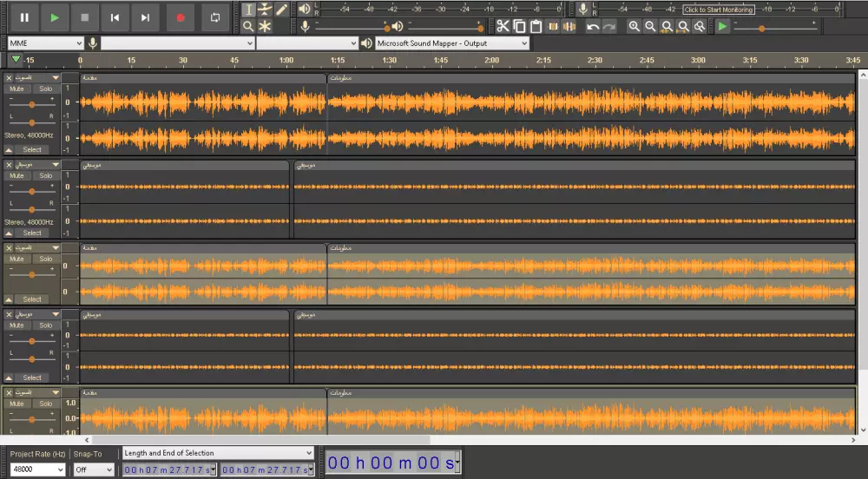868x479 pixels.
Task: Open Microsoft Sound Mapper output dropdown
Action: [x=451, y=43]
